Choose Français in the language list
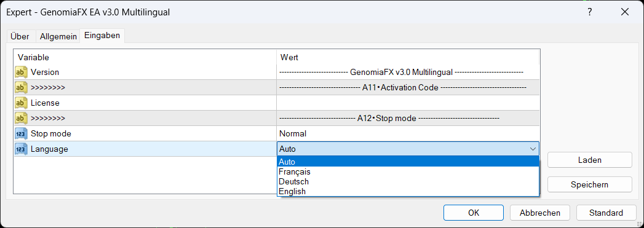644x228 pixels. click(x=408, y=171)
